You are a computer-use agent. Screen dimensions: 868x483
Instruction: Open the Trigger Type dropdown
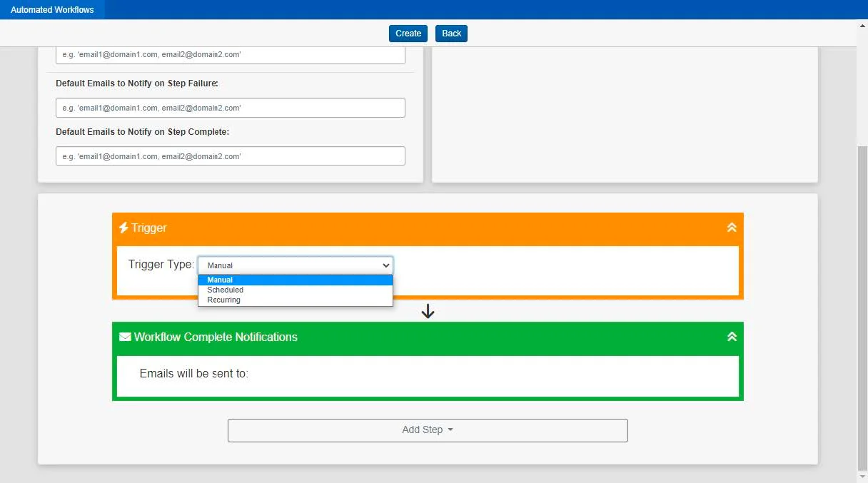(x=295, y=265)
